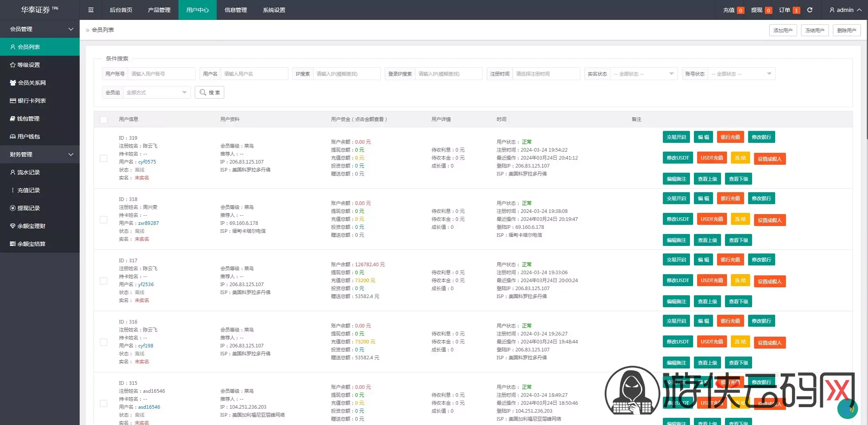Click the 添加用户 button
The width and height of the screenshot is (868, 425).
783,30
